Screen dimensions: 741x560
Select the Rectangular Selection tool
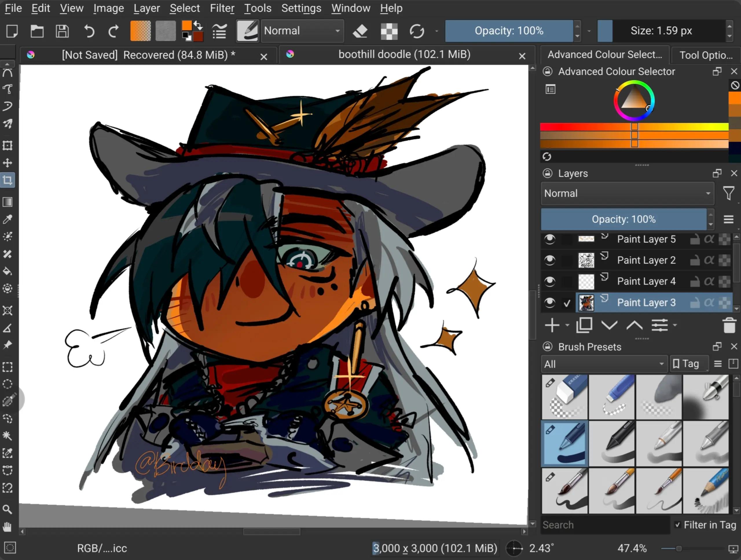8,367
